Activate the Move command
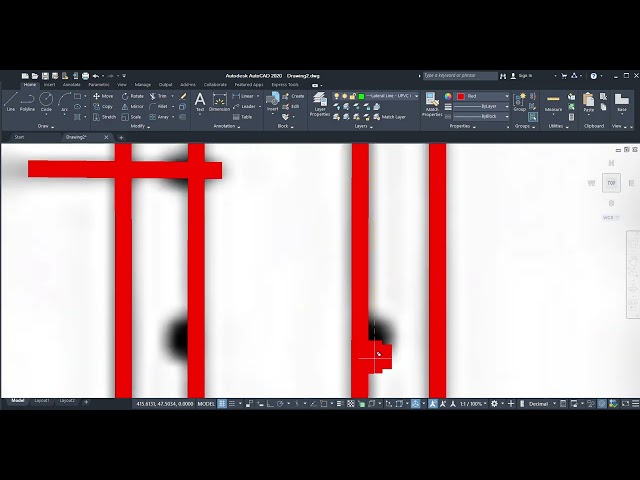This screenshot has height=480, width=640. click(x=103, y=96)
